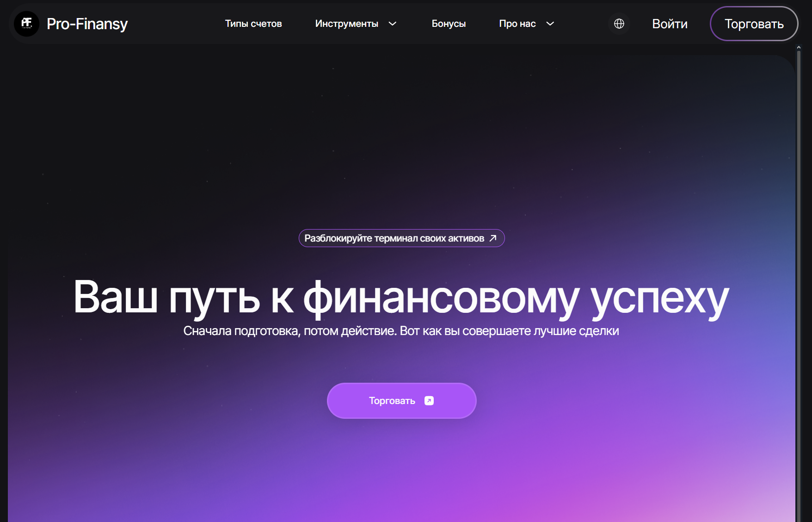Open the language globe icon
This screenshot has width=812, height=522.
619,24
